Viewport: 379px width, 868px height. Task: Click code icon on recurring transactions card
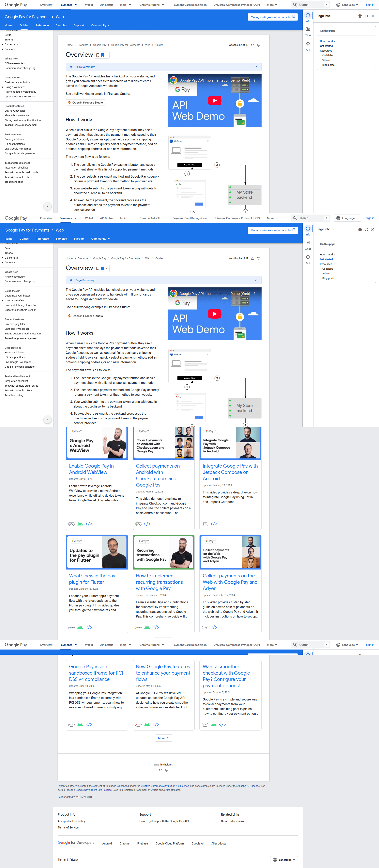click(x=156, y=627)
